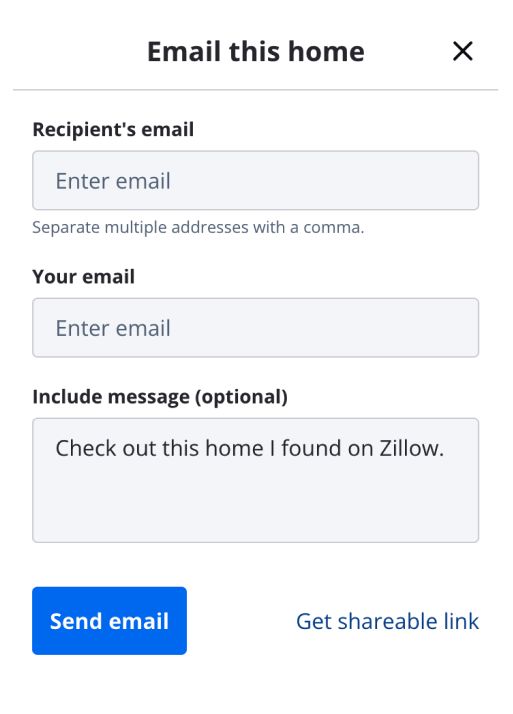Send the email with blue button
513x714 pixels.
tap(109, 621)
